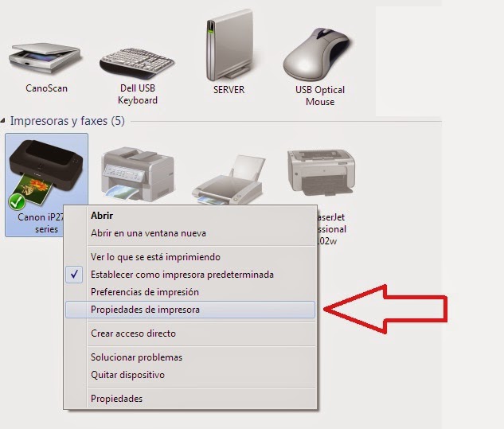Screen dimensions: 504x429
Task: Select the inkjet printer with paper tray icon
Action: coord(230,180)
